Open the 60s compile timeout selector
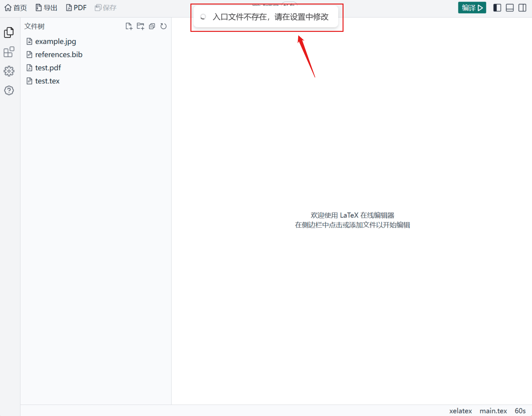The width and height of the screenshot is (532, 416). click(520, 411)
